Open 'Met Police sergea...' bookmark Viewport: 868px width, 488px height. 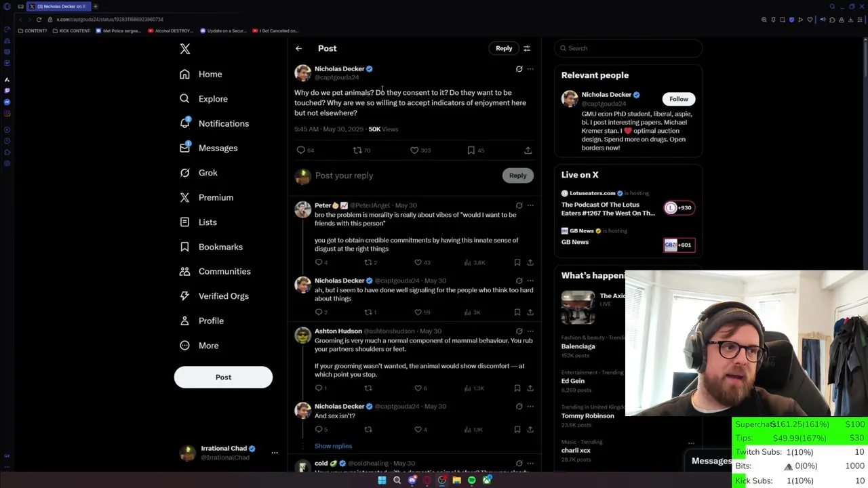tap(118, 30)
